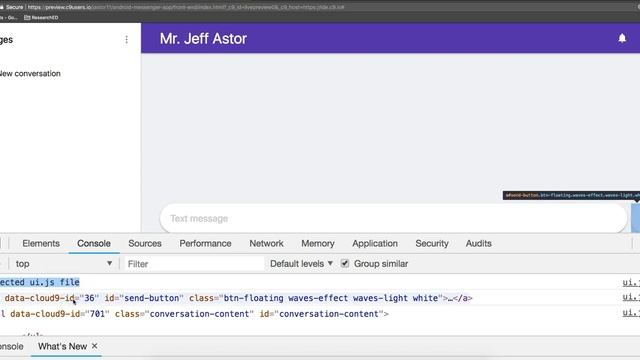The image size is (640, 360).
Task: Close the What's New drawer tab
Action: [x=95, y=346]
